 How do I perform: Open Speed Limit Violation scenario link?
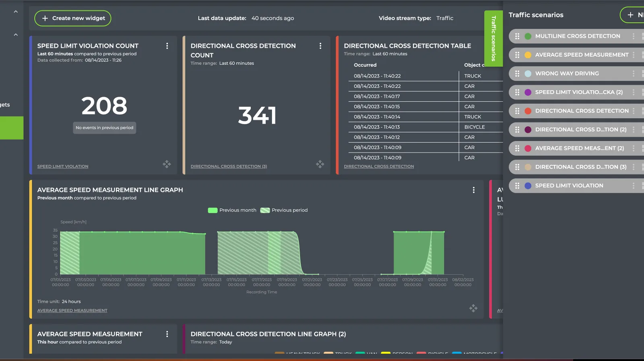63,166
